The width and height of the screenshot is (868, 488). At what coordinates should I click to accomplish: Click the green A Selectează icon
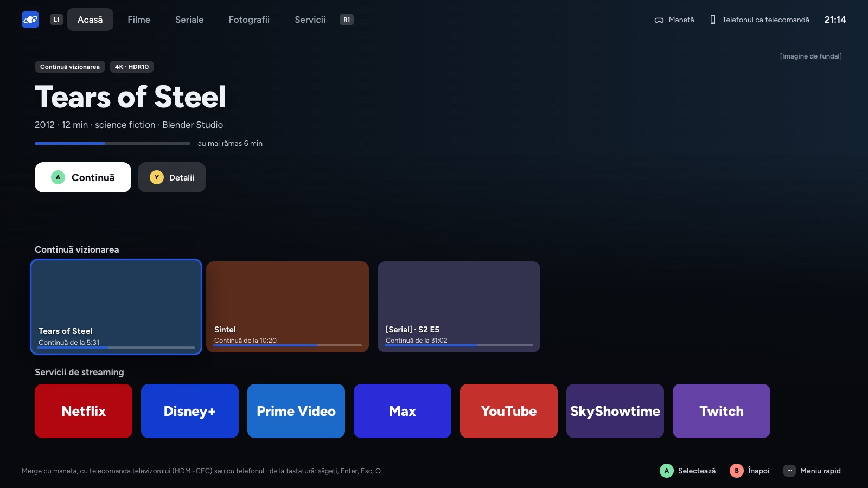[x=667, y=471]
